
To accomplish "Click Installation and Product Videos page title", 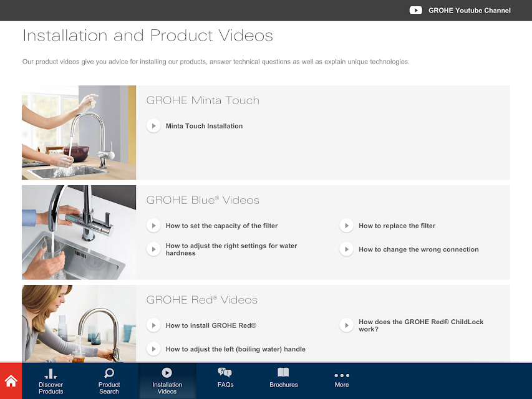I will (148, 36).
